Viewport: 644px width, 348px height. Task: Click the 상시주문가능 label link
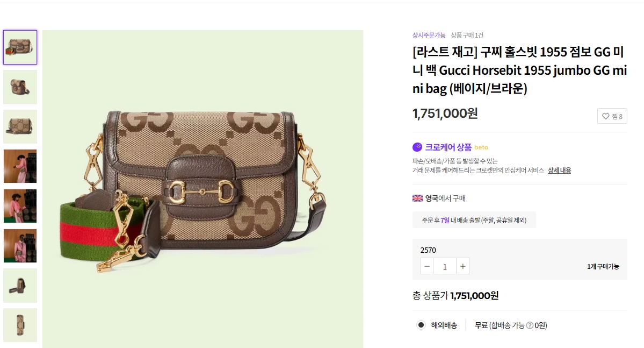pos(429,35)
